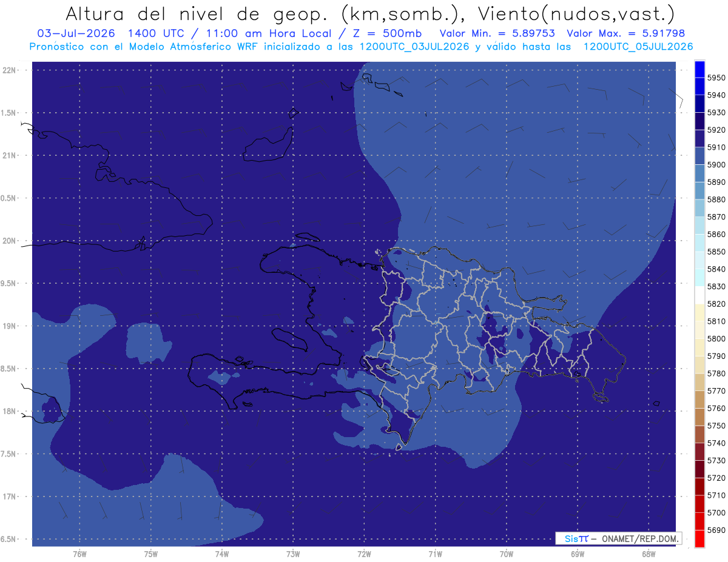Viewport: 728px width, 562px height.
Task: Click the '0.5N' latitude label
Action: (x=9, y=198)
